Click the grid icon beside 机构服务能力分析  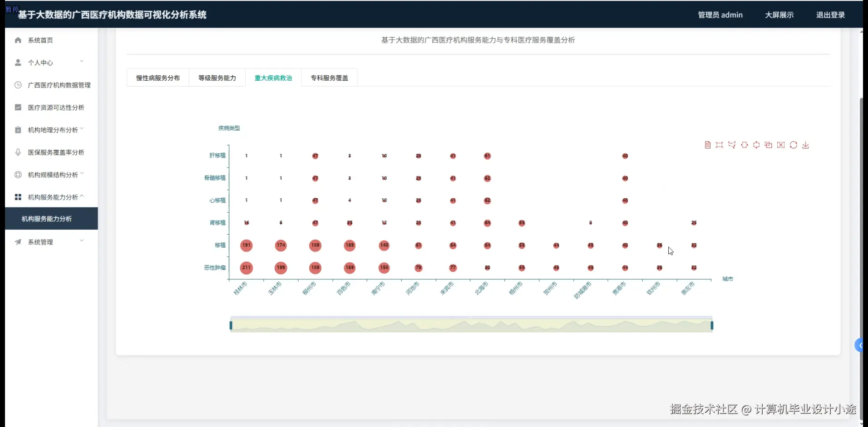(x=18, y=197)
